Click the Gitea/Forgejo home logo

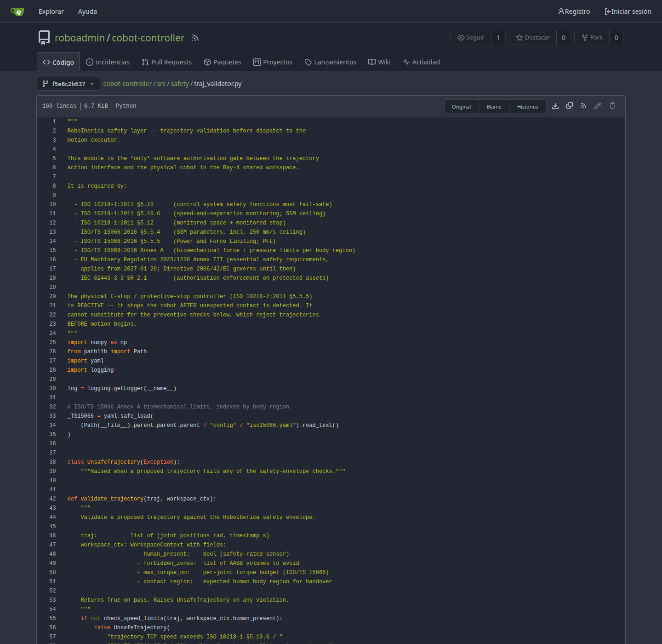pyautogui.click(x=17, y=11)
